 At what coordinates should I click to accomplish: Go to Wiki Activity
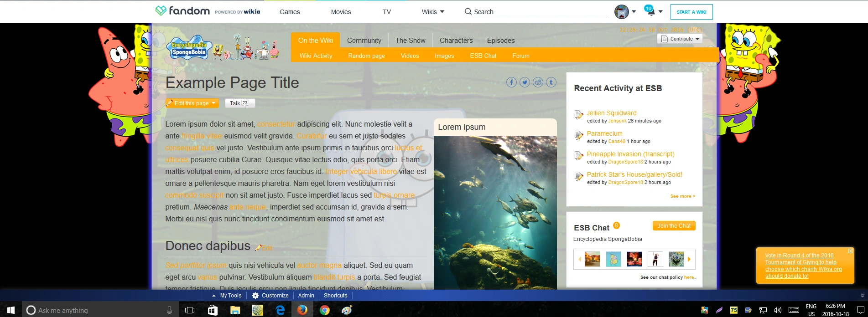coord(316,56)
